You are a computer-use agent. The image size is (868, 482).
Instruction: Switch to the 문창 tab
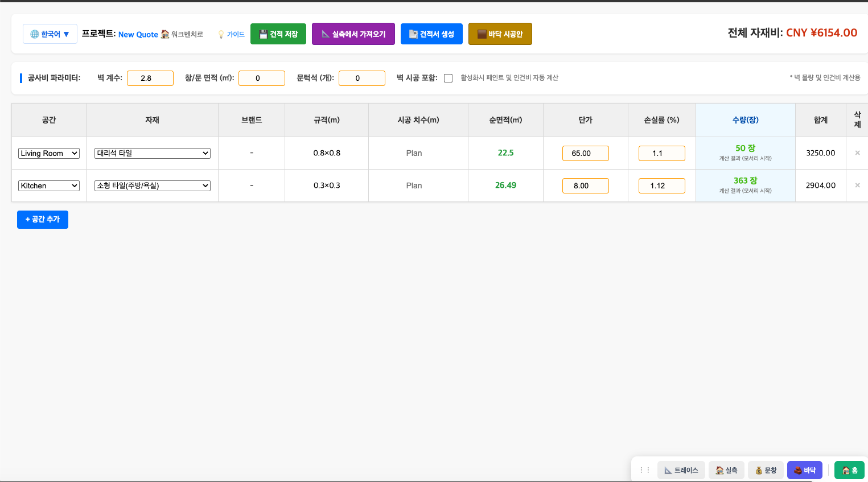click(766, 470)
